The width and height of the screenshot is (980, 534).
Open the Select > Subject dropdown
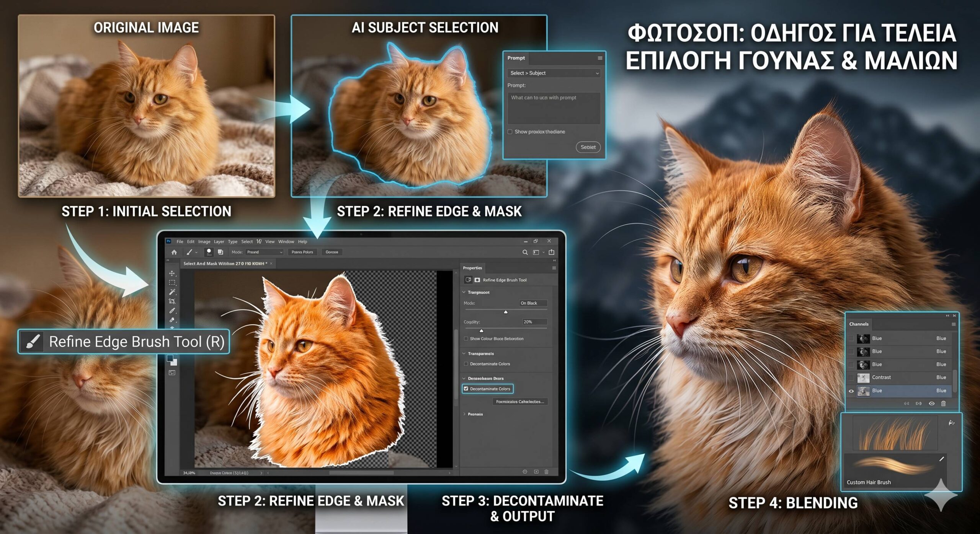[554, 73]
